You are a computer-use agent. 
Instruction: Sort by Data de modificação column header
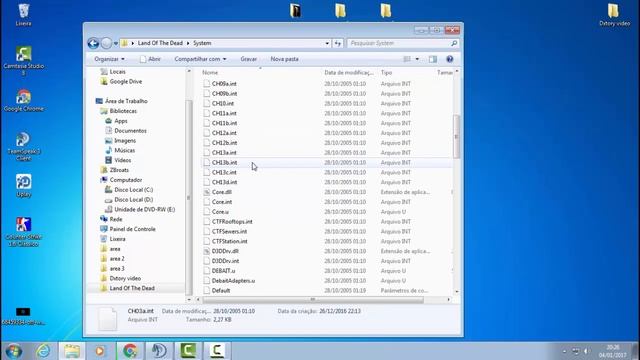[349, 72]
